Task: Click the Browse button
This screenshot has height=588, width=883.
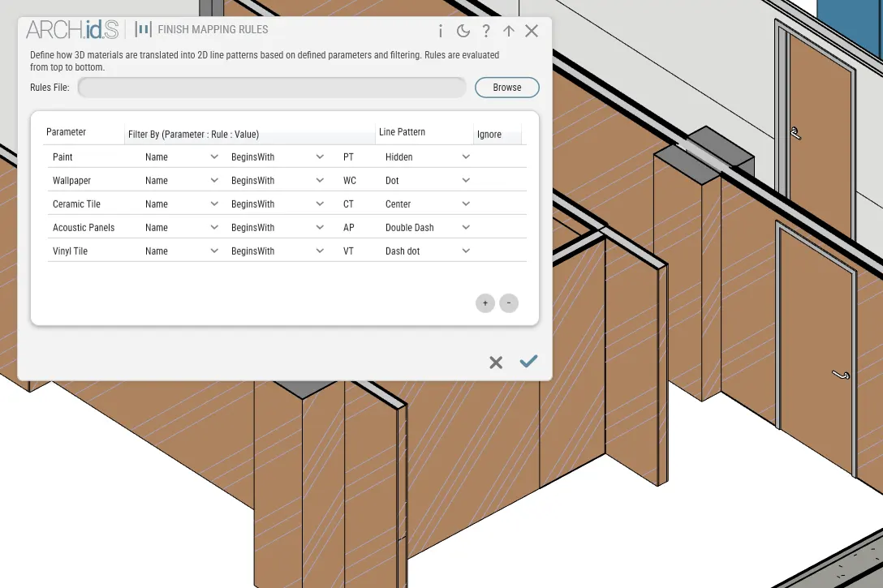Action: point(506,88)
